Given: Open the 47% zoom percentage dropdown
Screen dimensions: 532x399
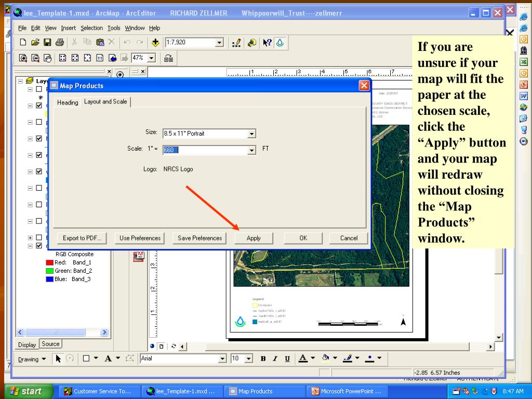Looking at the screenshot, I should click(152, 58).
